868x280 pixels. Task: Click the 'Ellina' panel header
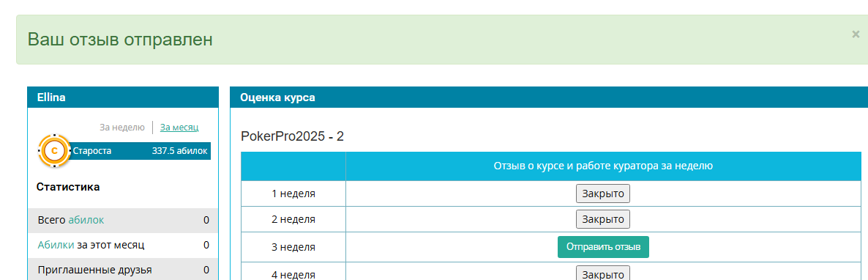(123, 97)
